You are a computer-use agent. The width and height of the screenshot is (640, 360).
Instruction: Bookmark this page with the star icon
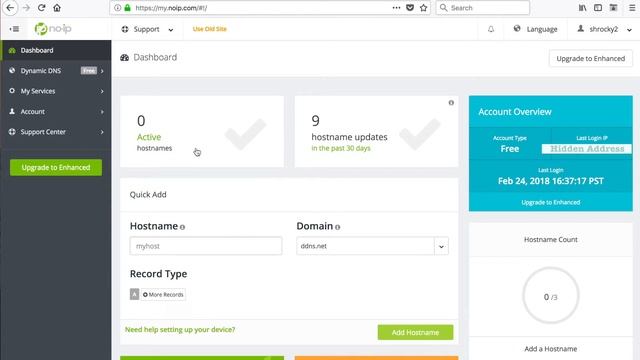[424, 8]
